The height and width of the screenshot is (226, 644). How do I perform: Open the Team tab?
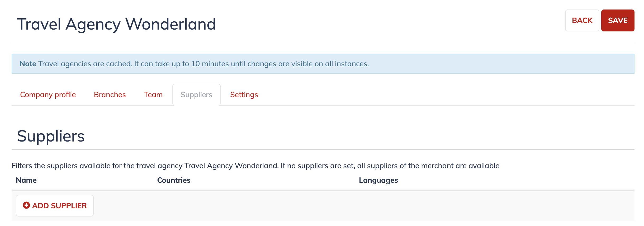(x=153, y=95)
